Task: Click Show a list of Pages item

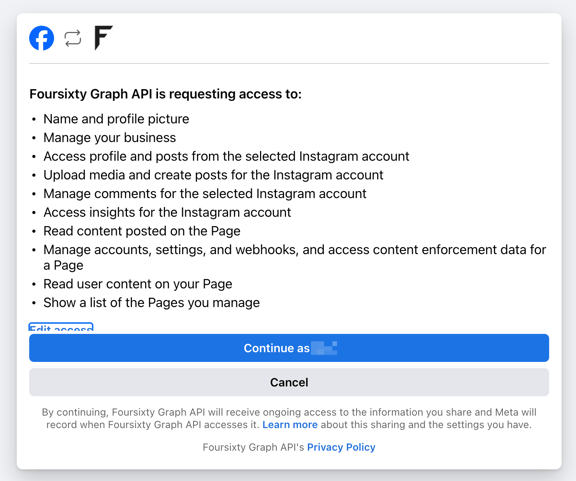Action: pos(151,303)
